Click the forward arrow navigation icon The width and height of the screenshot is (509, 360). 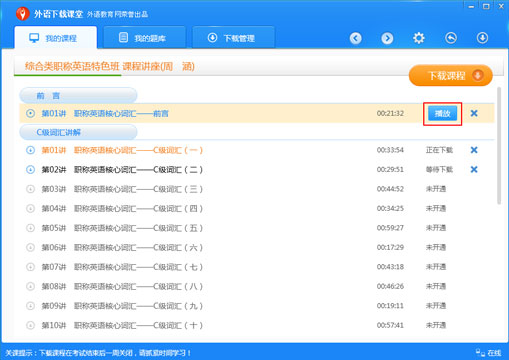(387, 38)
